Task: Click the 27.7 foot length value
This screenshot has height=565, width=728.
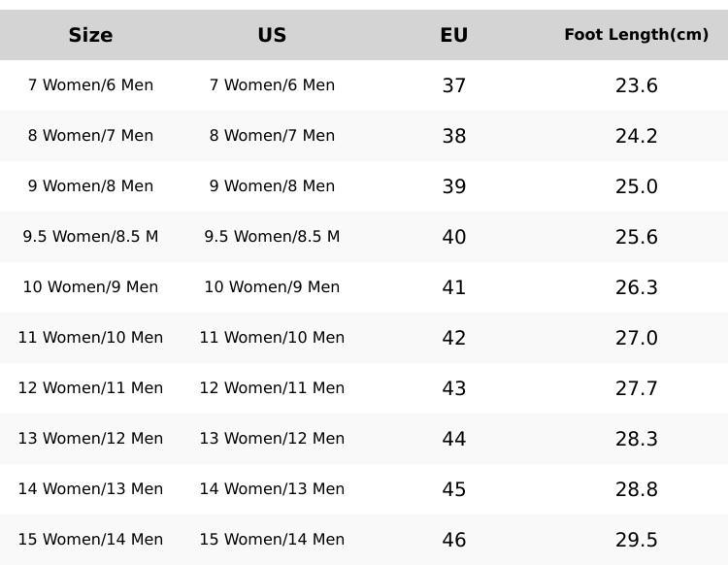Action: click(636, 388)
